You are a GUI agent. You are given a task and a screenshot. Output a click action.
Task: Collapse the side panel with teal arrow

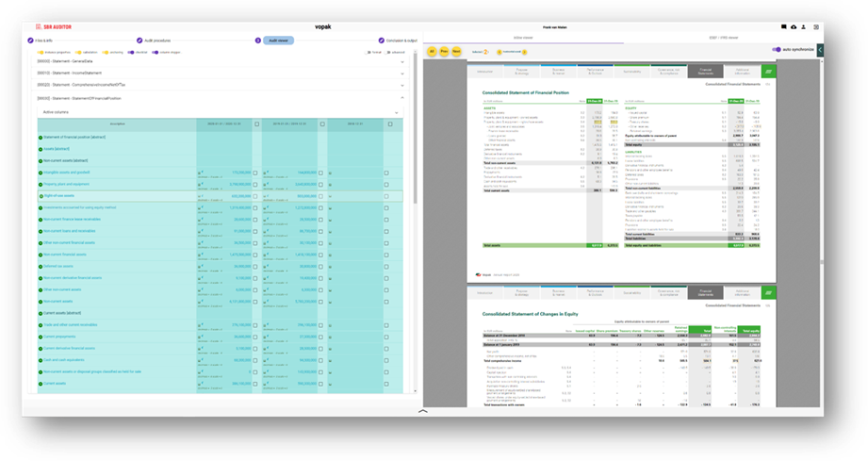[x=820, y=50]
